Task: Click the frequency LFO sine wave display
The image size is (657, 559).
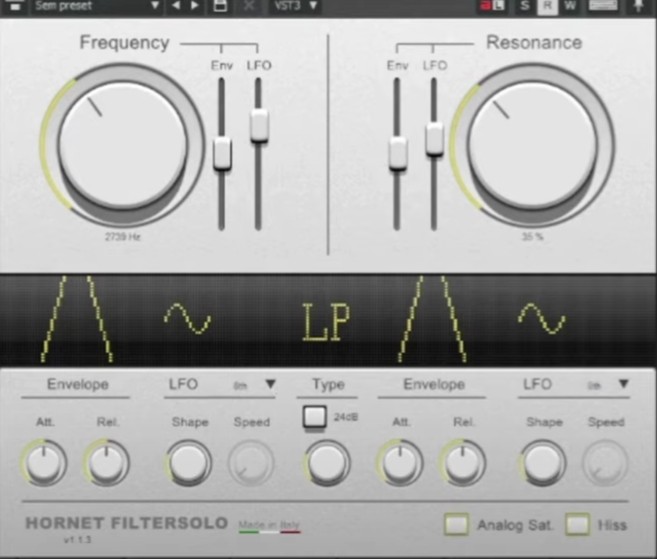Action: [187, 319]
